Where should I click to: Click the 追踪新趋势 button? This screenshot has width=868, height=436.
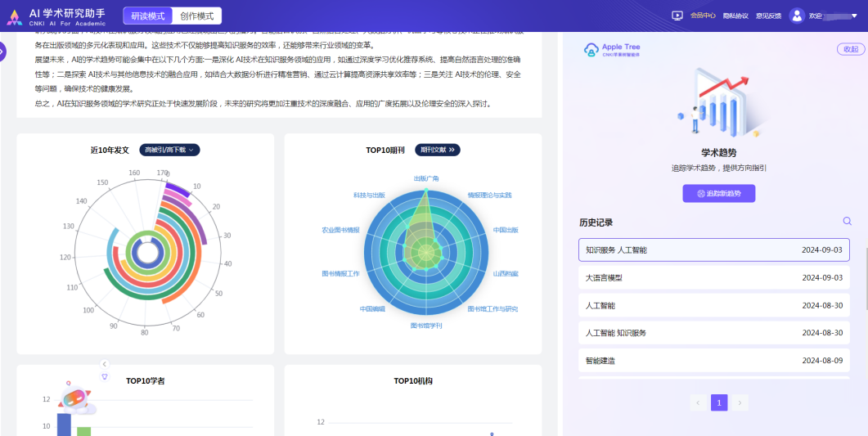tap(718, 193)
